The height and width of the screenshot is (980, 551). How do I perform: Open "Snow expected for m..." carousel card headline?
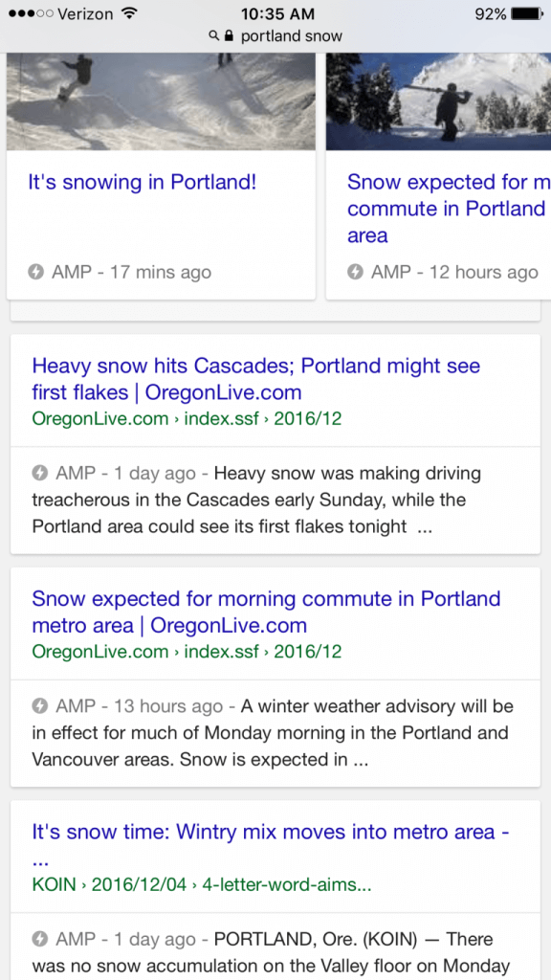pyautogui.click(x=450, y=209)
